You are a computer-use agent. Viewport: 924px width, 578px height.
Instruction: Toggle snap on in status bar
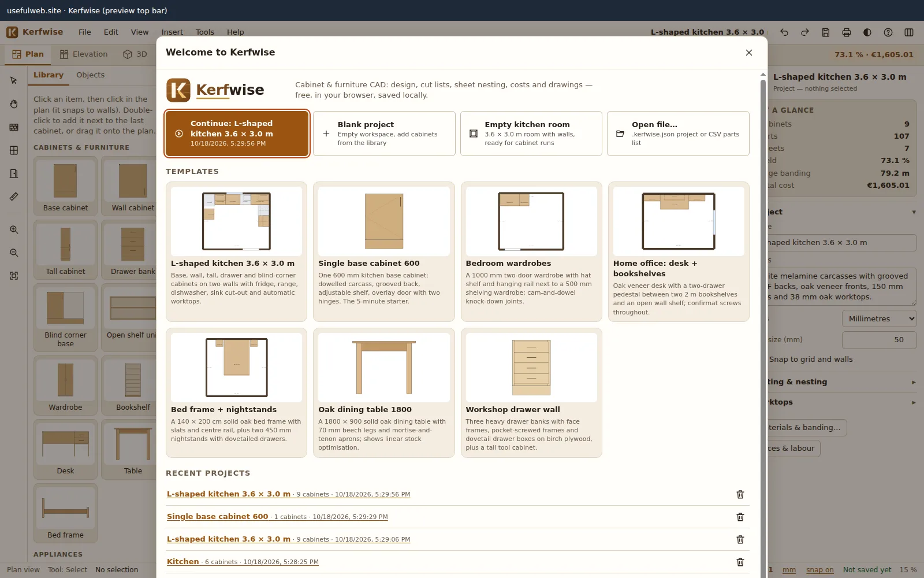[x=819, y=570]
